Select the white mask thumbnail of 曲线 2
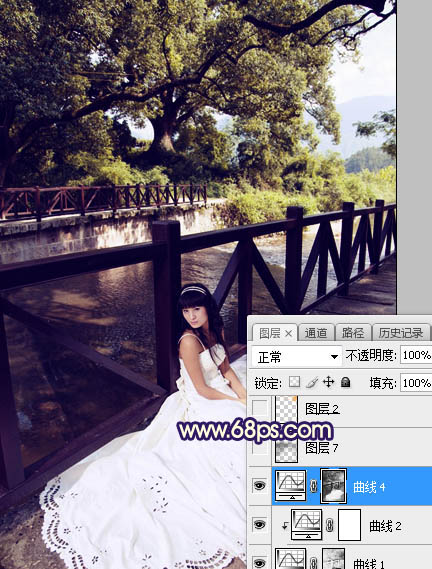 pyautogui.click(x=350, y=525)
